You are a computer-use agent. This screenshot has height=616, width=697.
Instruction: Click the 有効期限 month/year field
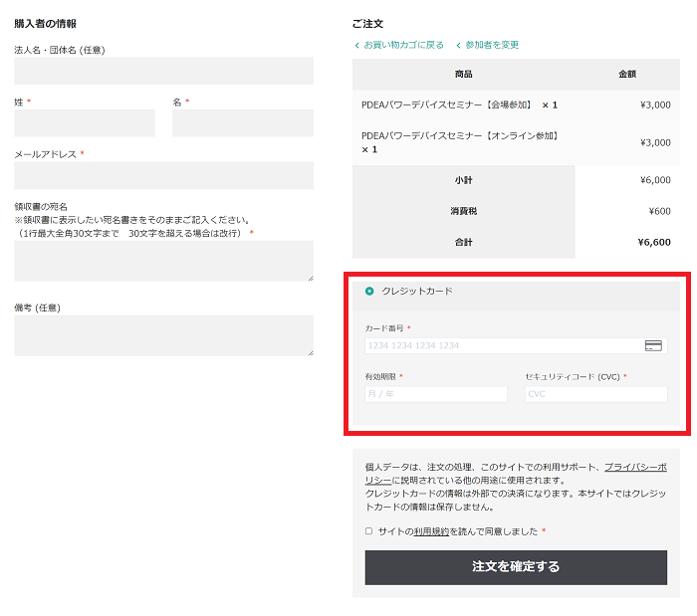tap(436, 394)
